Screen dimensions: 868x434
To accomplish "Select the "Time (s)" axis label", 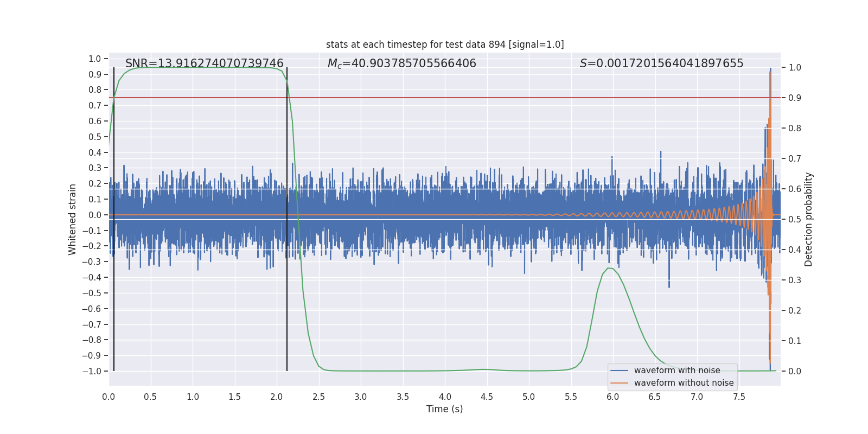I will point(445,409).
